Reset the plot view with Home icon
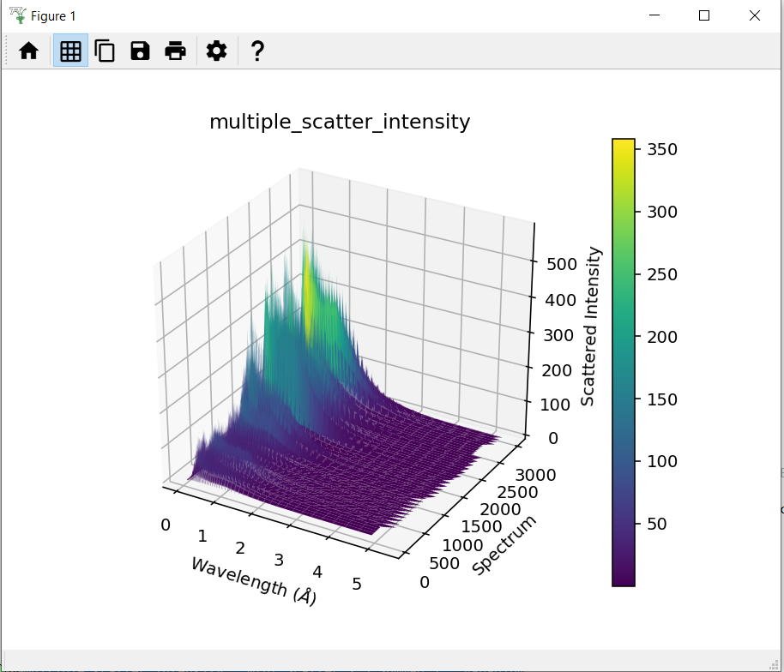Screen dimensions: 784x672 pyautogui.click(x=29, y=51)
